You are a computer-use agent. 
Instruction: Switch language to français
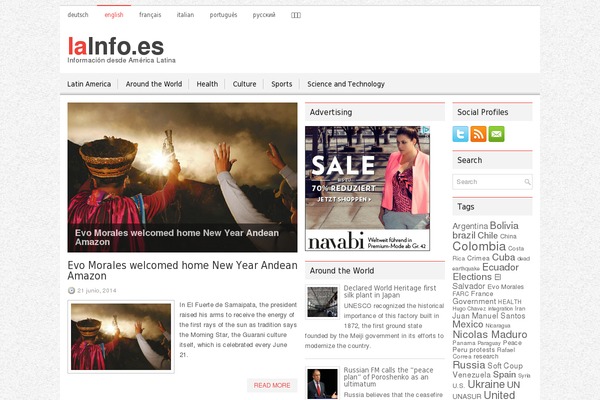click(x=150, y=15)
